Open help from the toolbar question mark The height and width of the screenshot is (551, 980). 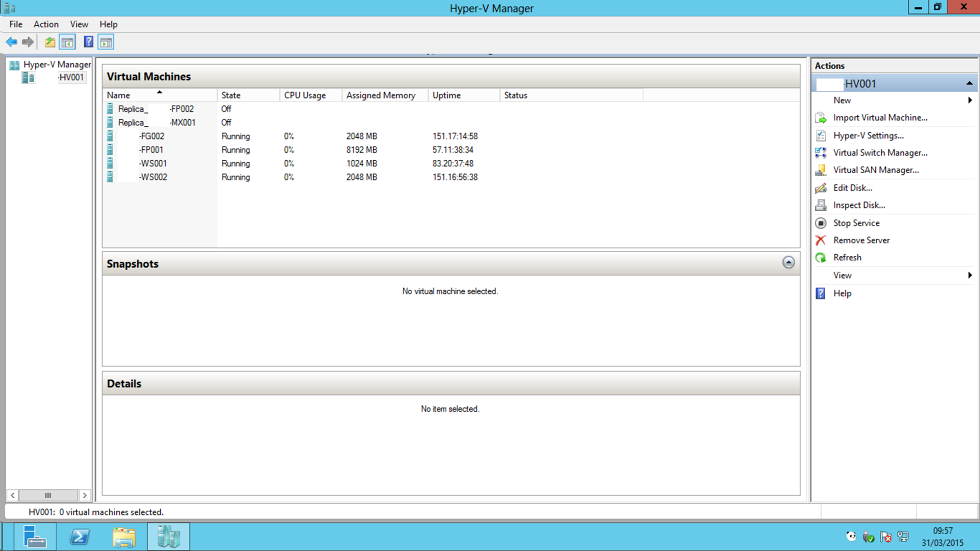tap(88, 42)
